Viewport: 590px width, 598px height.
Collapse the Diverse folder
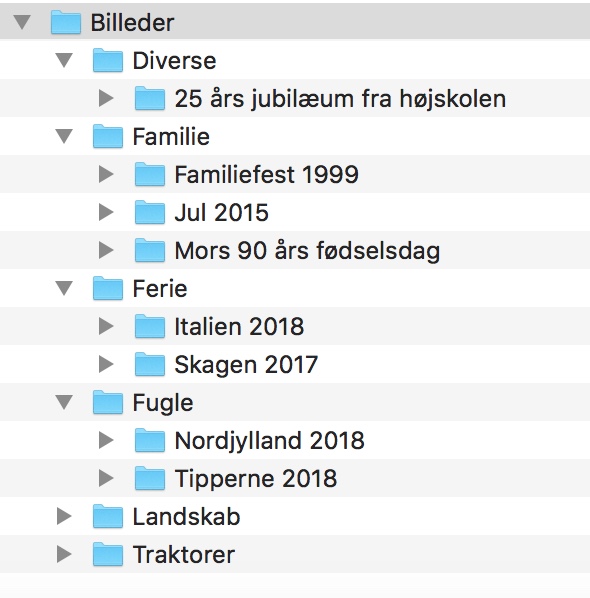click(x=64, y=60)
